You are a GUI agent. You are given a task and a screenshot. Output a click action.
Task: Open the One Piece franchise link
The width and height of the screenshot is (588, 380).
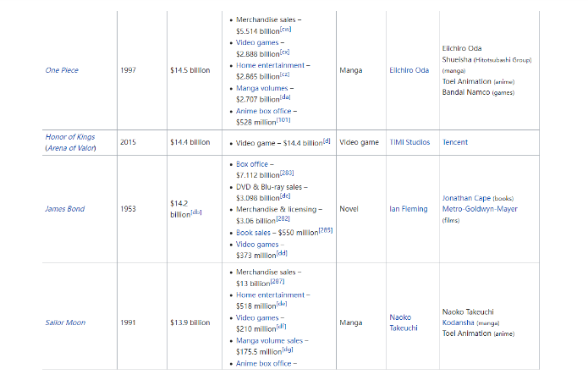tap(62, 70)
